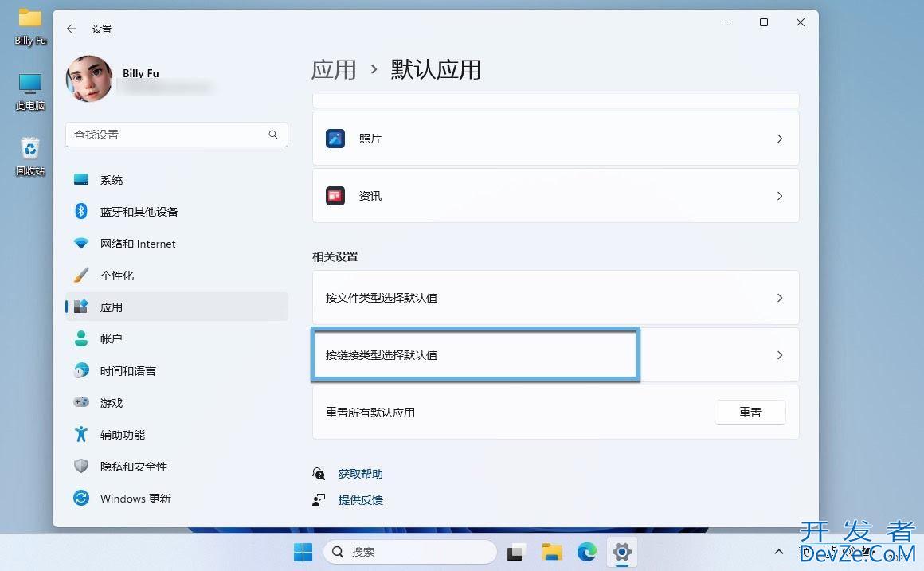Open 按链接类型选择默认值

(x=556, y=354)
